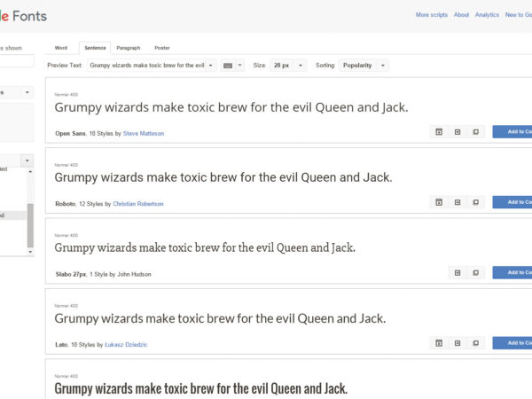Open the Preview Text sentence dropdown
532x399 pixels.
[x=153, y=66]
